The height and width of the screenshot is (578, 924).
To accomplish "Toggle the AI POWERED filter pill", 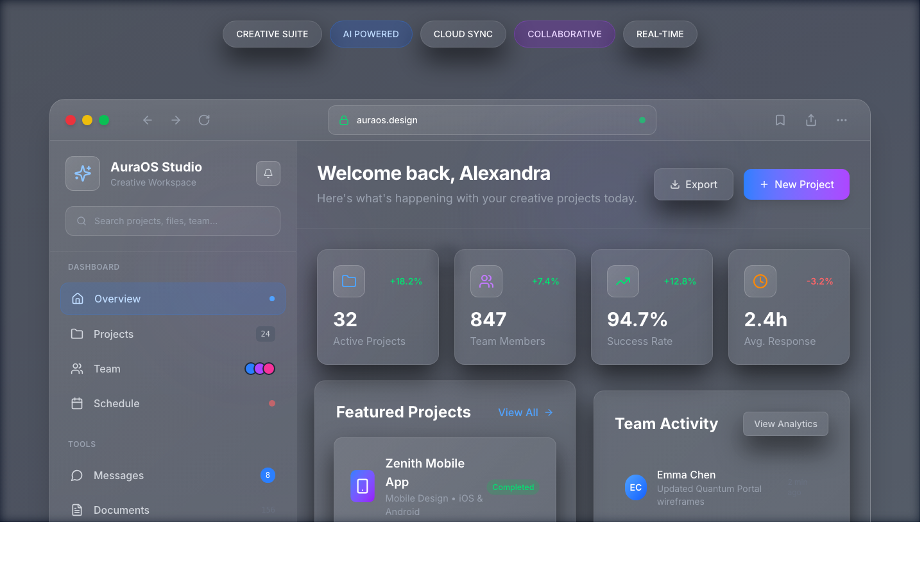I will point(371,33).
